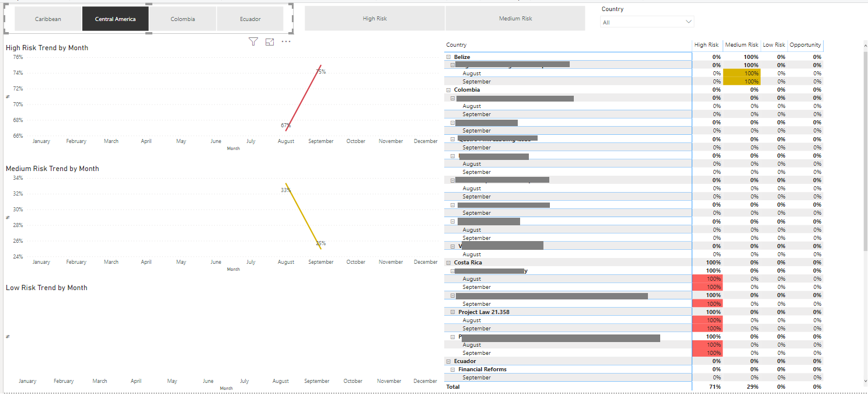Open More options ellipsis on High Risk chart
Viewport: 868px width, 394px height.
coord(286,41)
